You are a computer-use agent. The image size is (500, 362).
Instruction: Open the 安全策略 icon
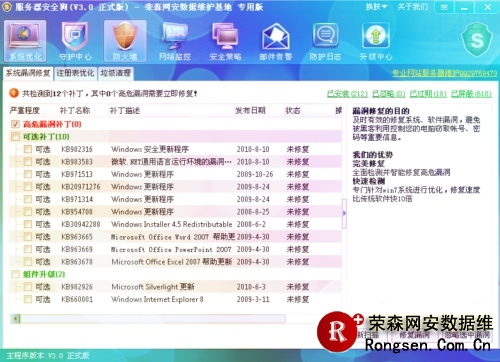click(x=225, y=41)
